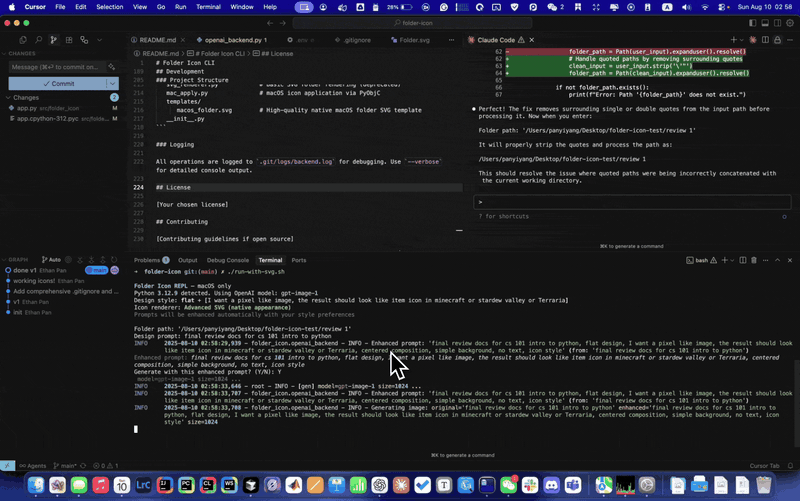The width and height of the screenshot is (800, 501).
Task: Select the app.cpython-312.pyc changed file
Action: pyautogui.click(x=63, y=118)
